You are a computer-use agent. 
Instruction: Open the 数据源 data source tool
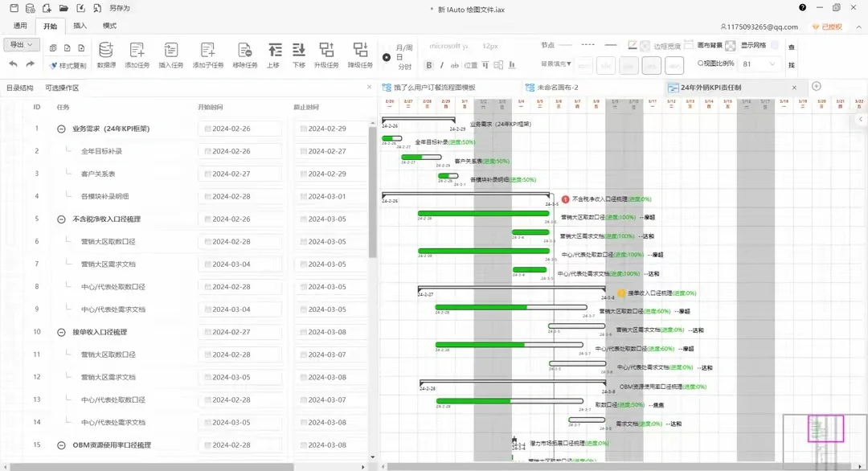coord(106,55)
